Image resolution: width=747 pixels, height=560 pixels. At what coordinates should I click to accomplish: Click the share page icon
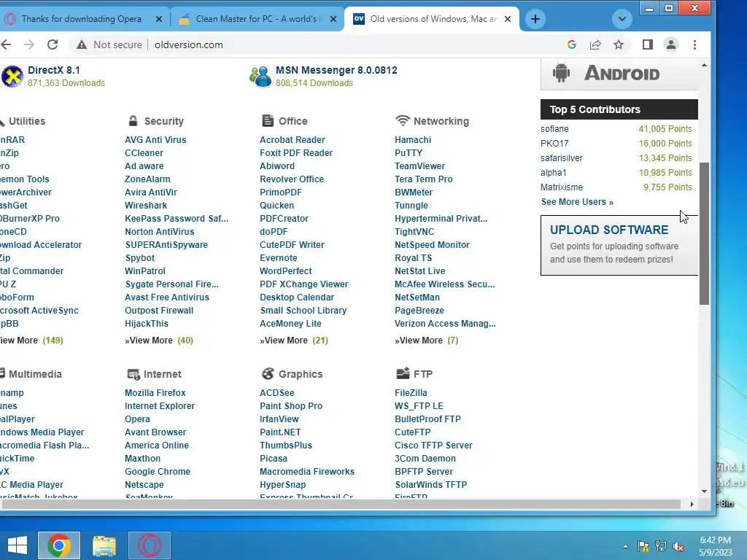(x=595, y=44)
